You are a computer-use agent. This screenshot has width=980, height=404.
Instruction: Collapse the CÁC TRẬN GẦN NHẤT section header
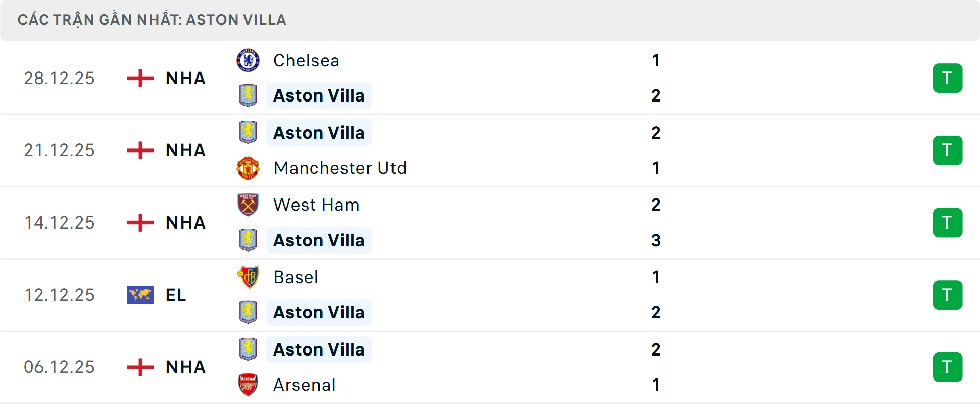[x=153, y=20]
